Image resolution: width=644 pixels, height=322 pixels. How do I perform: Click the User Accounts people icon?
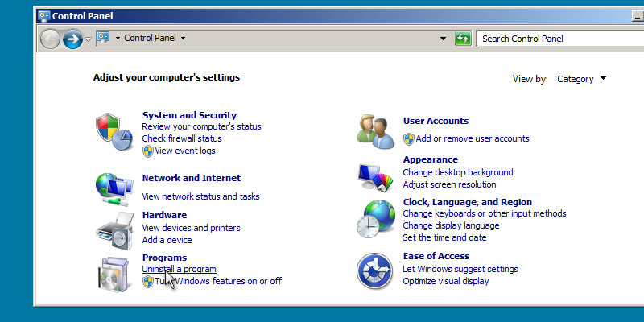[x=375, y=131]
